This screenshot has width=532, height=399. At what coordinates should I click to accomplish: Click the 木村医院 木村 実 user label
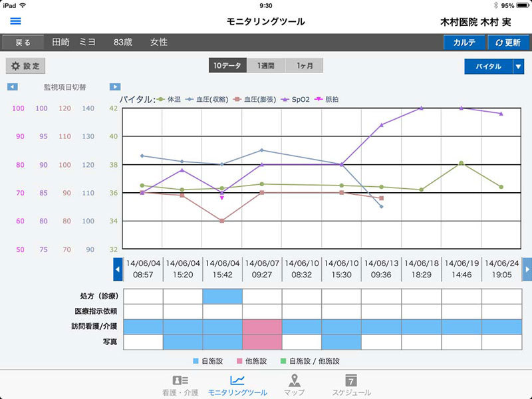pos(475,22)
